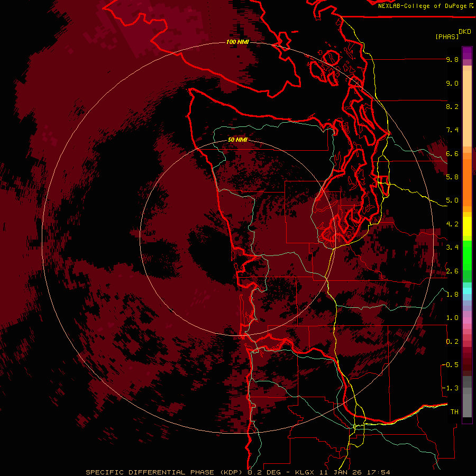
Task: Select the 2.6 scale value
Action: pyautogui.click(x=452, y=271)
